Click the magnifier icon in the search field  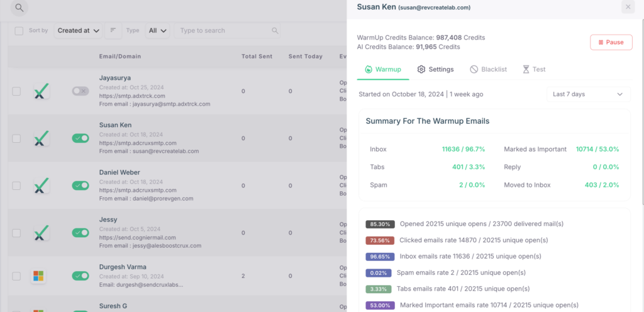(275, 31)
